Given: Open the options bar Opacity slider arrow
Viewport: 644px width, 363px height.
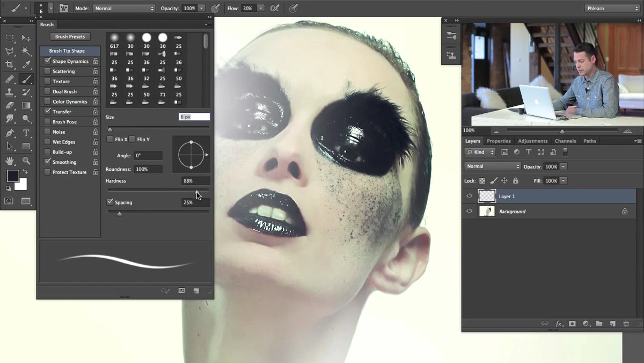Looking at the screenshot, I should (x=202, y=8).
